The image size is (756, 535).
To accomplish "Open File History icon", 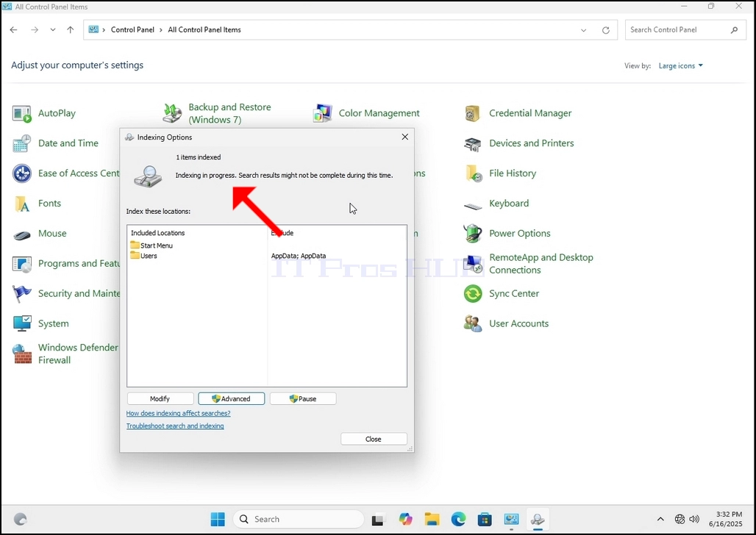I will coord(472,173).
